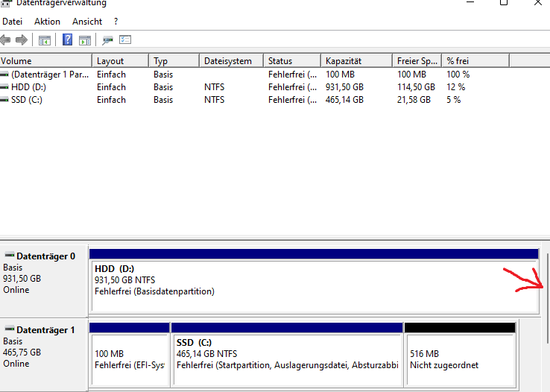This screenshot has width=550, height=392.
Task: Sort by the Status column header
Action: (292, 60)
